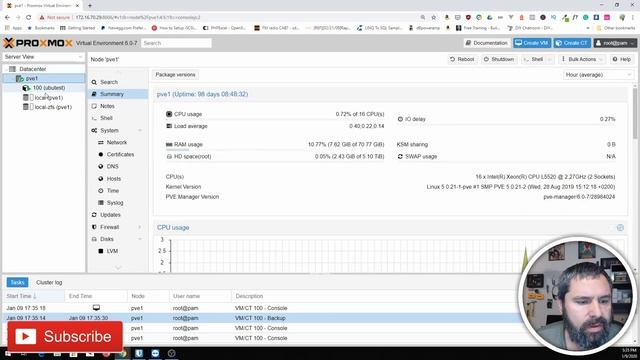Open the LVM page
Screen dimensions: 640x360
click(112, 251)
